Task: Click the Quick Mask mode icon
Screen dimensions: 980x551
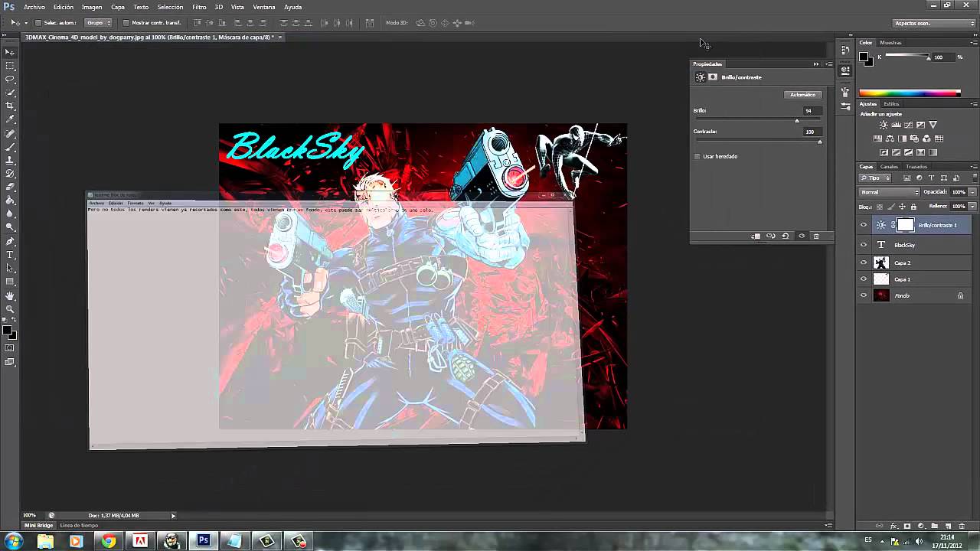Action: 10,348
